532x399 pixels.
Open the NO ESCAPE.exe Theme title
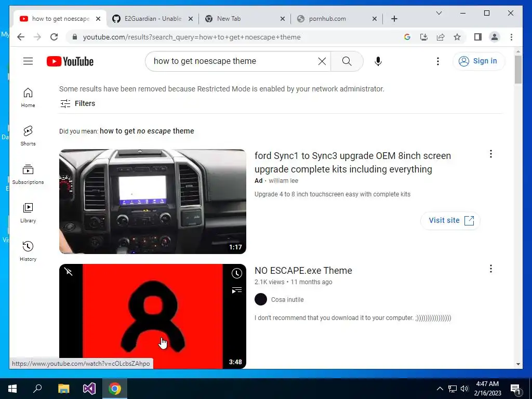(x=303, y=270)
